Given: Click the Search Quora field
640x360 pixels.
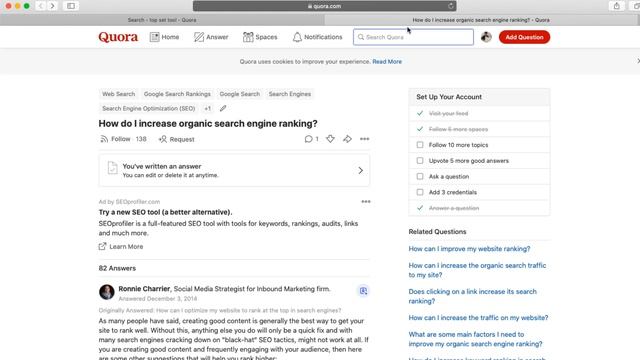Looking at the screenshot, I should (x=413, y=37).
